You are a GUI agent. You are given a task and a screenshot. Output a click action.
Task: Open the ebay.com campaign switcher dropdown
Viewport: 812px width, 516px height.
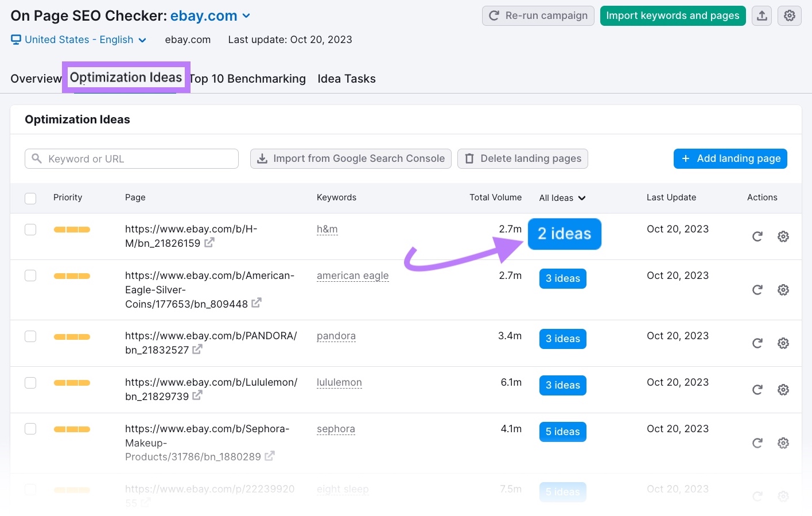click(x=246, y=15)
